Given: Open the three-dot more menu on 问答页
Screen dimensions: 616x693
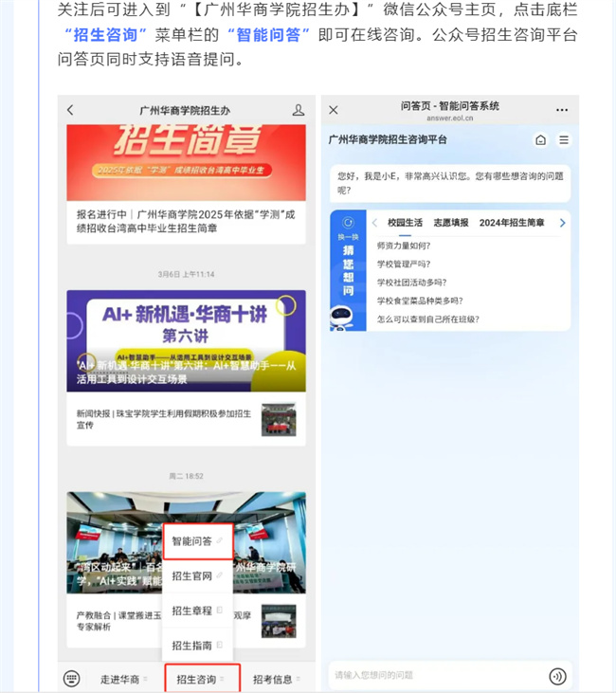Looking at the screenshot, I should click(562, 111).
